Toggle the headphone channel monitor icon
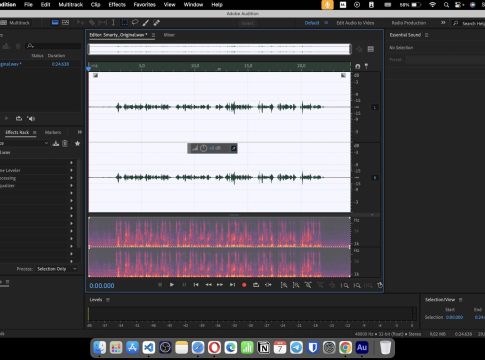Image resolution: width=485 pixels, height=360 pixels. (358, 66)
